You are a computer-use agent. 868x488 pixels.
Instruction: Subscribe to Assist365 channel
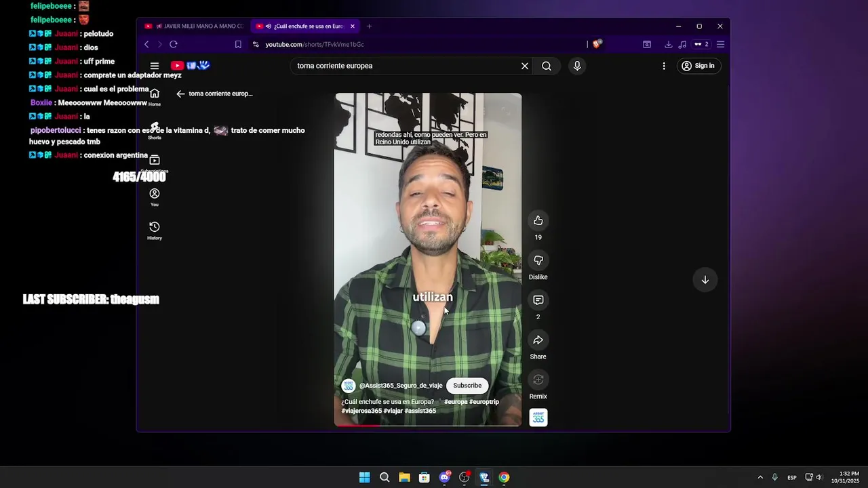(x=467, y=386)
